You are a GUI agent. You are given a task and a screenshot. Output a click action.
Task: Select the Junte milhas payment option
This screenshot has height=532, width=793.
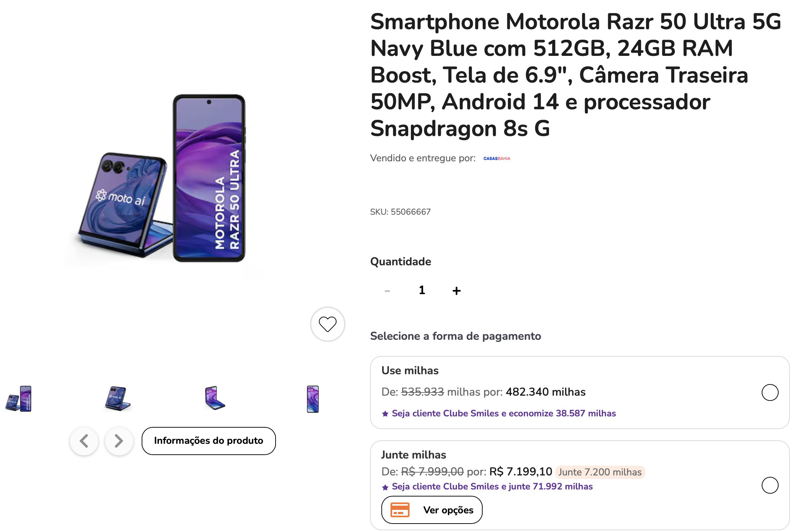(770, 485)
